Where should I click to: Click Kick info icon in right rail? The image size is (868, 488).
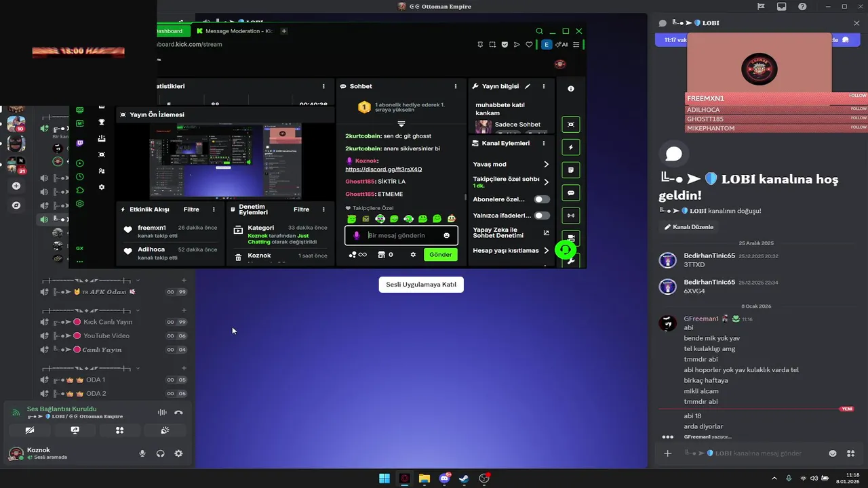(x=571, y=89)
